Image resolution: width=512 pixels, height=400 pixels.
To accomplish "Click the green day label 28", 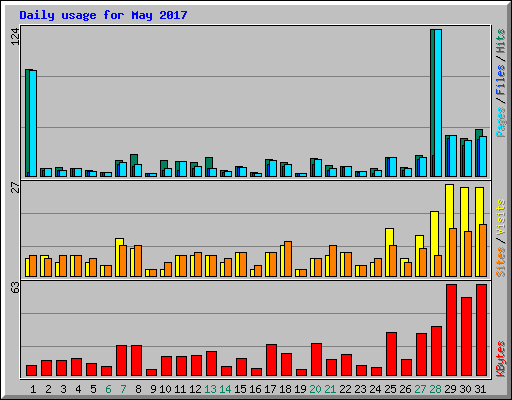I will pos(435,389).
